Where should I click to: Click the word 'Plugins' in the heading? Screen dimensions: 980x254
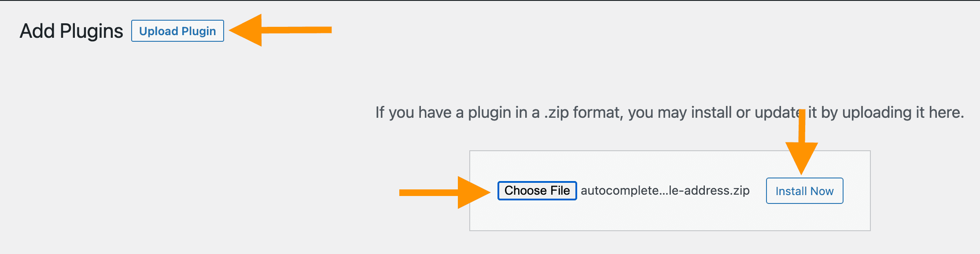92,31
